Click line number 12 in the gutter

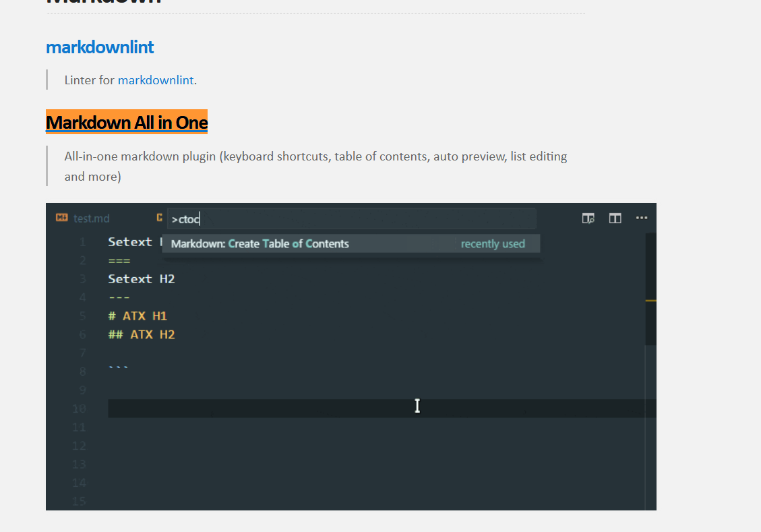(x=79, y=446)
